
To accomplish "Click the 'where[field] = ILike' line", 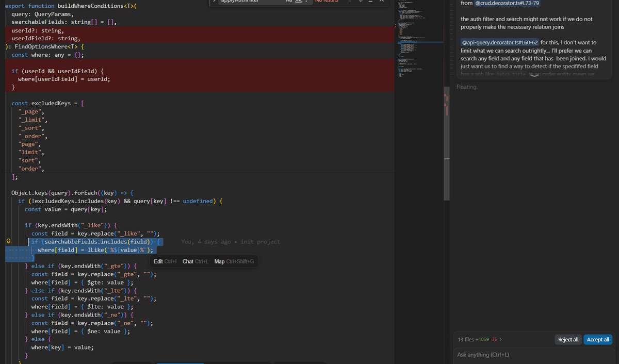I will click(95, 250).
